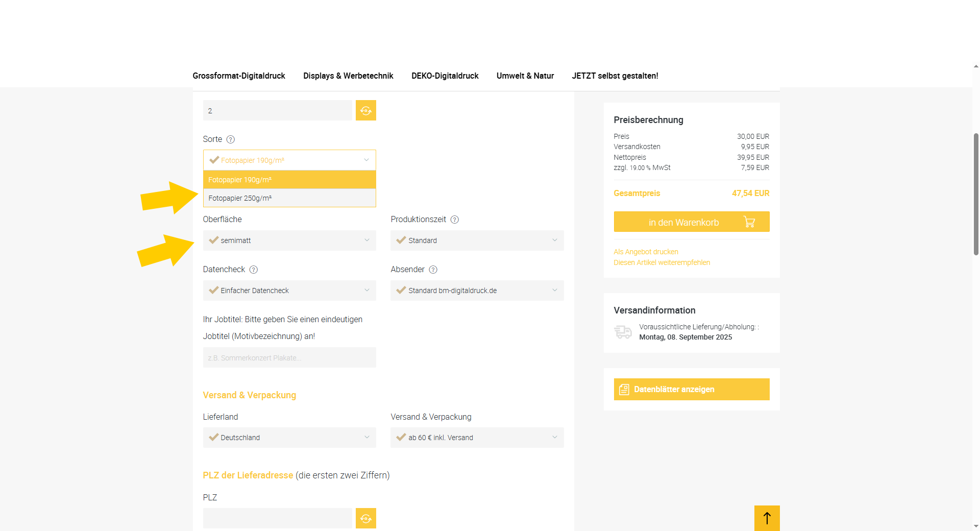This screenshot has width=980, height=531.
Task: Click the shopping cart icon
Action: [749, 222]
